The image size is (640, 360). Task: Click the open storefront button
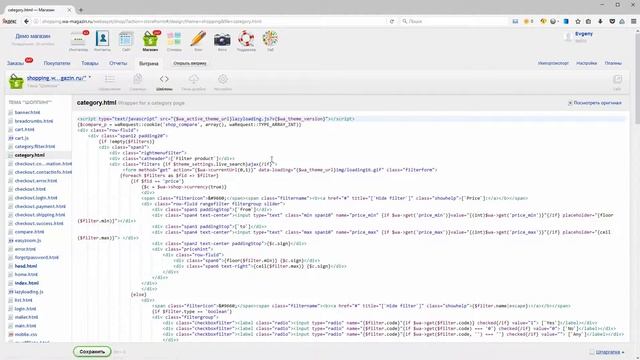(190, 63)
